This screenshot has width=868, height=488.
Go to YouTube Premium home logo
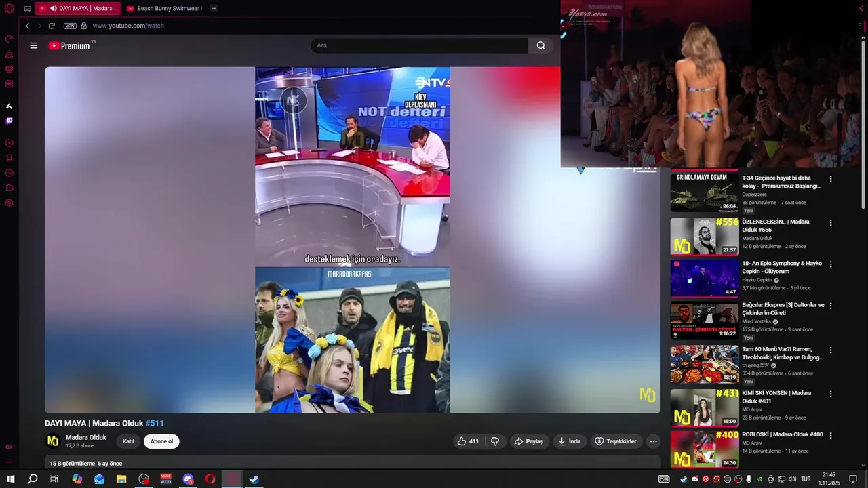click(70, 45)
